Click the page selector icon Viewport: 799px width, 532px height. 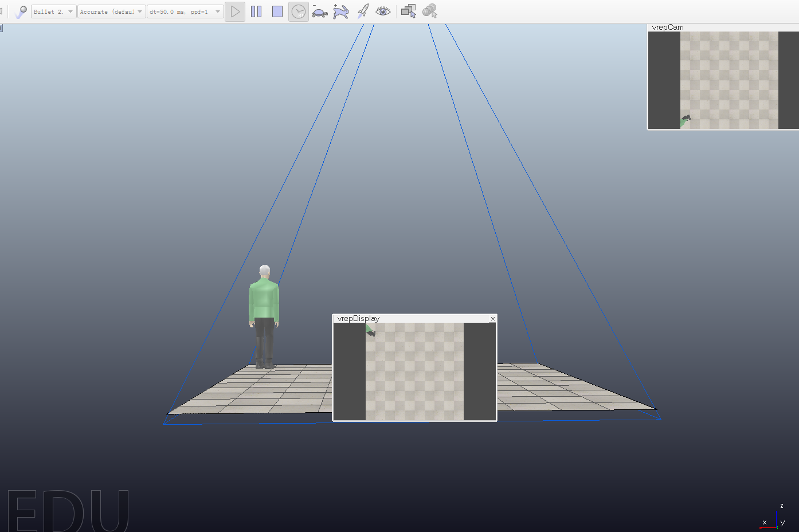coord(409,11)
